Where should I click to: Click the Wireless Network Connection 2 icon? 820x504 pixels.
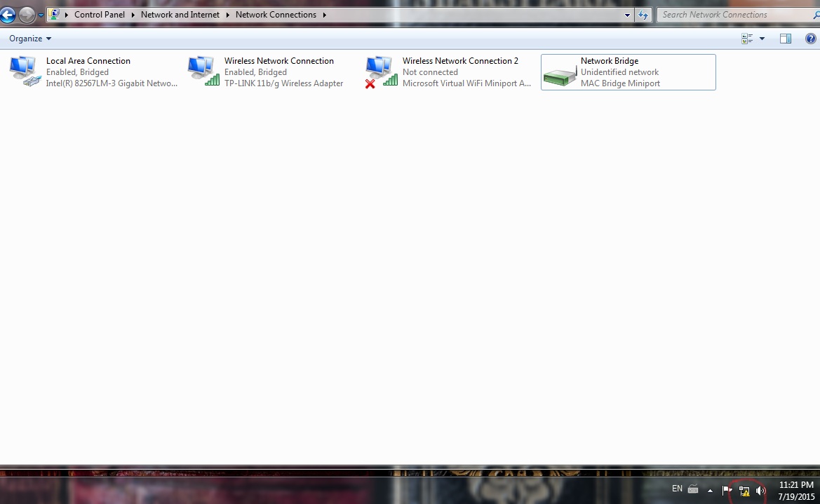click(x=382, y=71)
